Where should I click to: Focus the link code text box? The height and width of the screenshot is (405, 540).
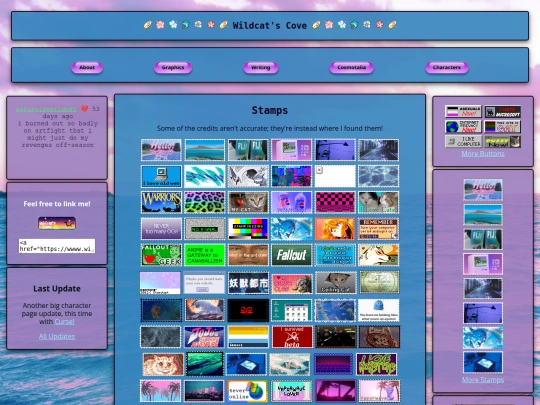[x=57, y=246]
